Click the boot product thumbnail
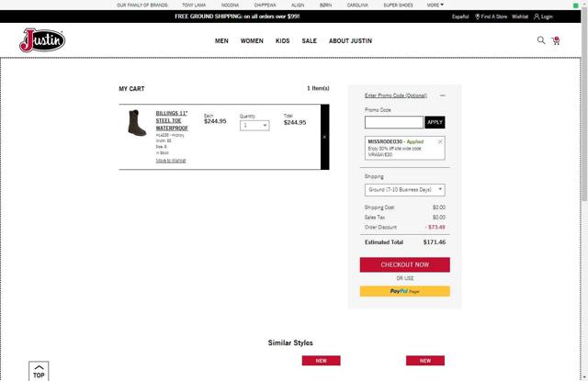The image size is (588, 381). click(137, 122)
